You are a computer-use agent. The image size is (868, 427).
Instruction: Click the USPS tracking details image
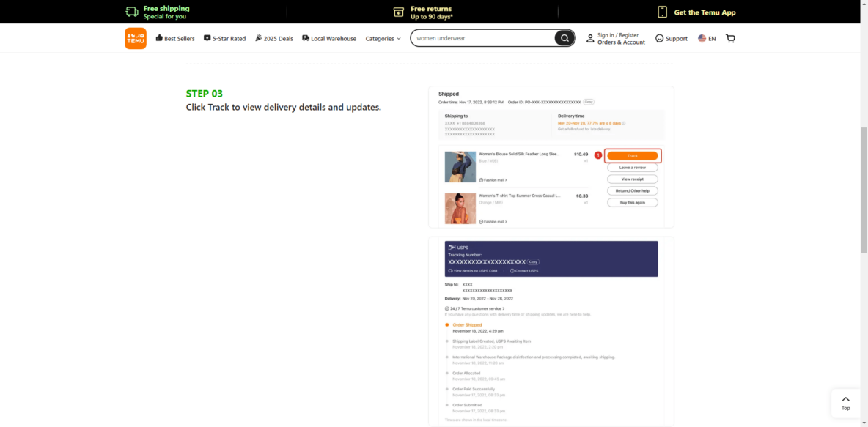click(551, 331)
